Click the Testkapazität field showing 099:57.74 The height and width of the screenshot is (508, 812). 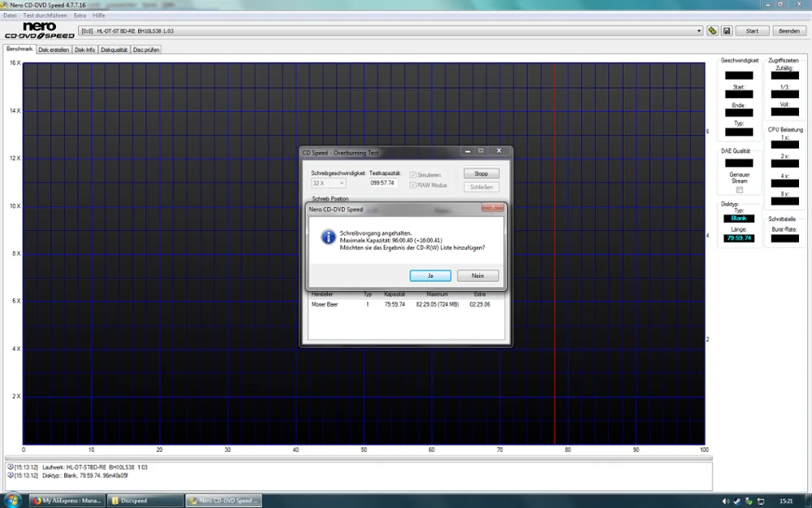382,183
